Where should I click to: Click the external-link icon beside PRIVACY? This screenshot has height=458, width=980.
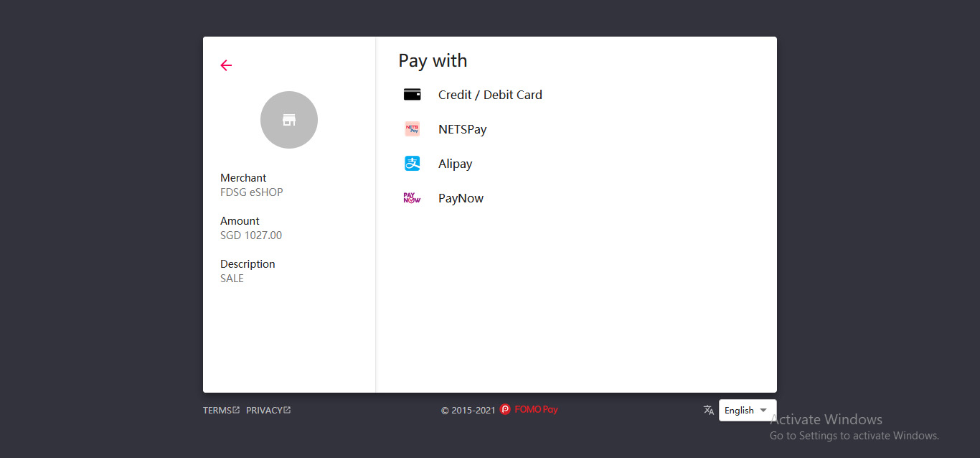[287, 411]
